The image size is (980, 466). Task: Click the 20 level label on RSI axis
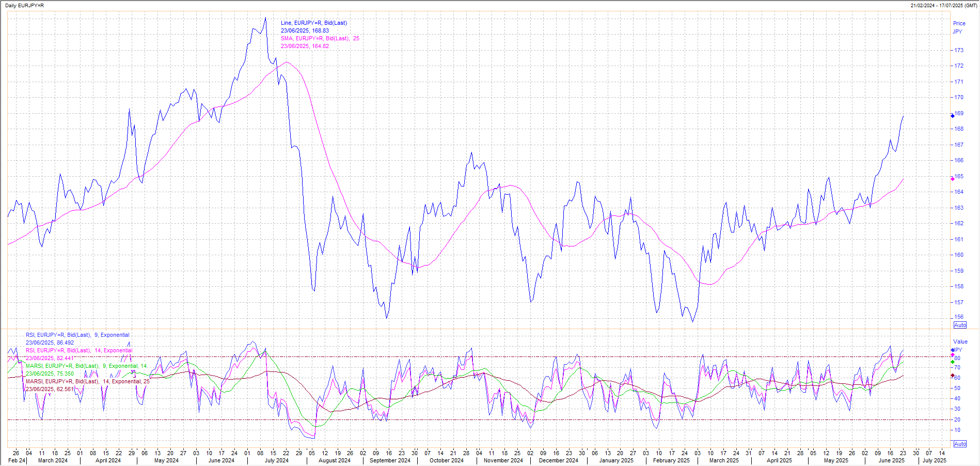click(x=957, y=420)
